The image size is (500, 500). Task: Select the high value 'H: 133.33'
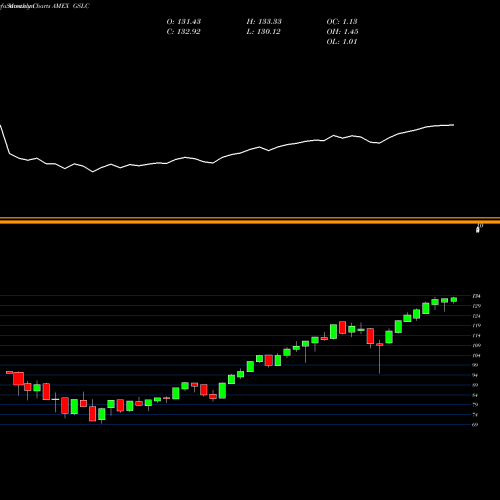click(264, 22)
